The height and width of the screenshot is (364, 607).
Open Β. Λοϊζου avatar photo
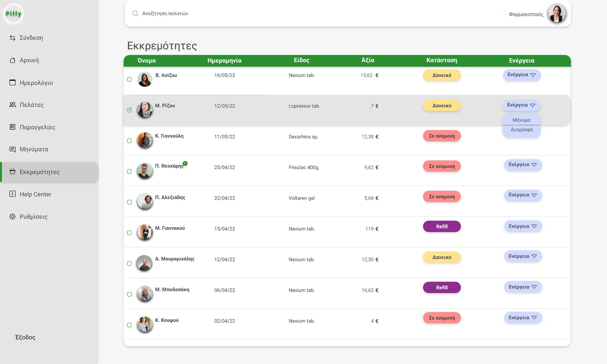pyautogui.click(x=145, y=79)
